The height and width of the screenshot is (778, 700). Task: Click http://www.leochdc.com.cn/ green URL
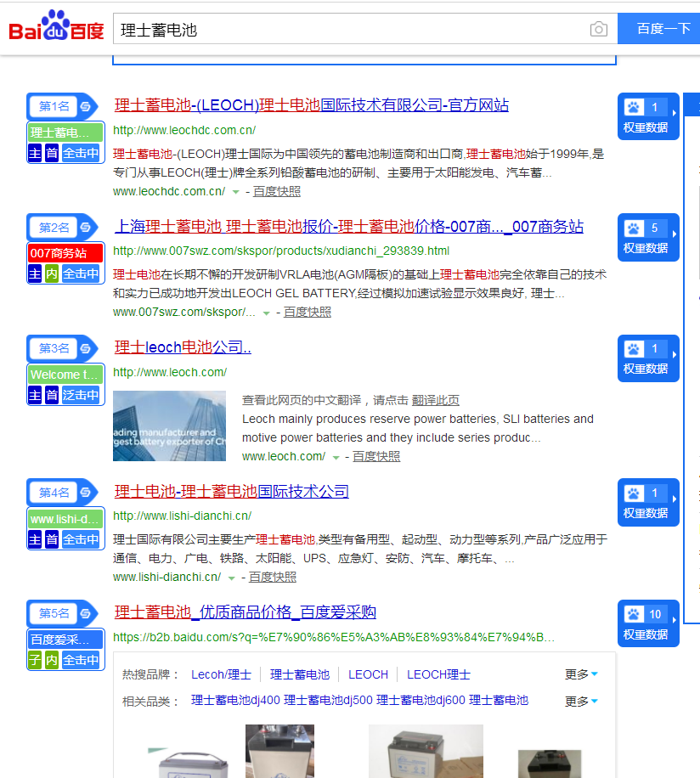click(184, 131)
